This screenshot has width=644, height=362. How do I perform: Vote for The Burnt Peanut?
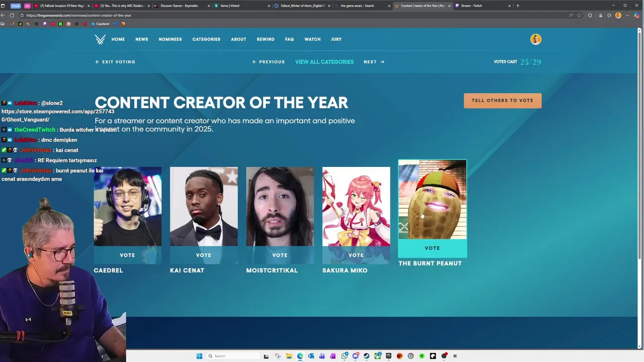point(432,248)
